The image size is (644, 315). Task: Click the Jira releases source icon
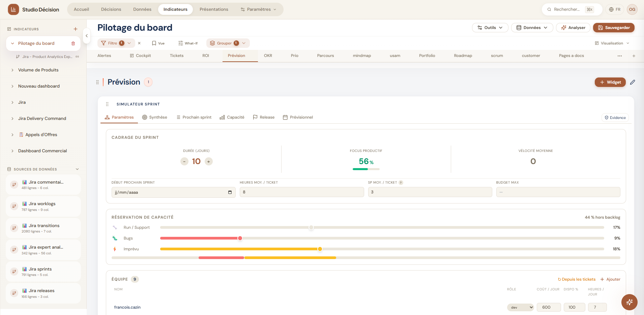[x=14, y=293]
